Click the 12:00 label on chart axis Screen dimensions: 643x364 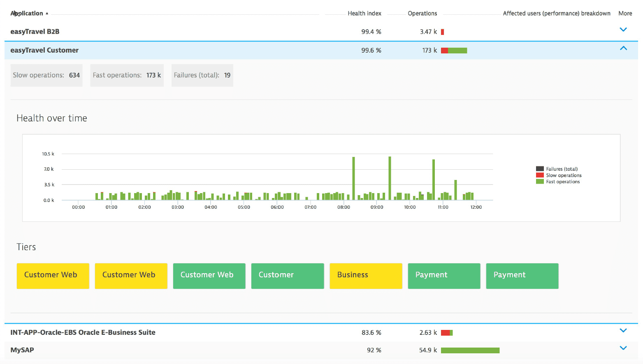point(476,207)
